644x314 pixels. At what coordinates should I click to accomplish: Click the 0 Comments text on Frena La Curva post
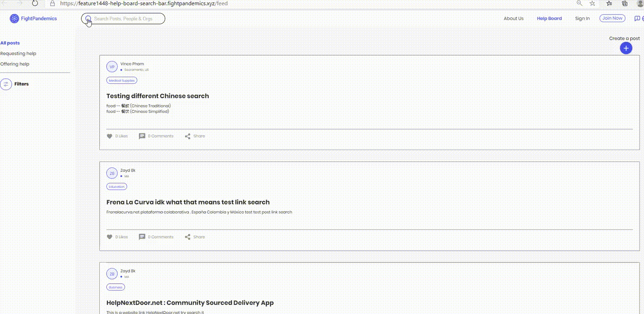coord(160,237)
